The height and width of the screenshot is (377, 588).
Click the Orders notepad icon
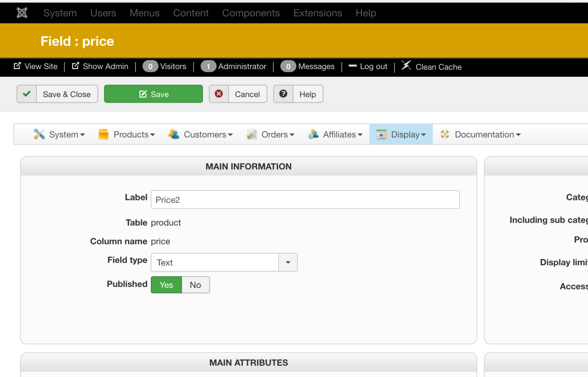click(x=251, y=134)
